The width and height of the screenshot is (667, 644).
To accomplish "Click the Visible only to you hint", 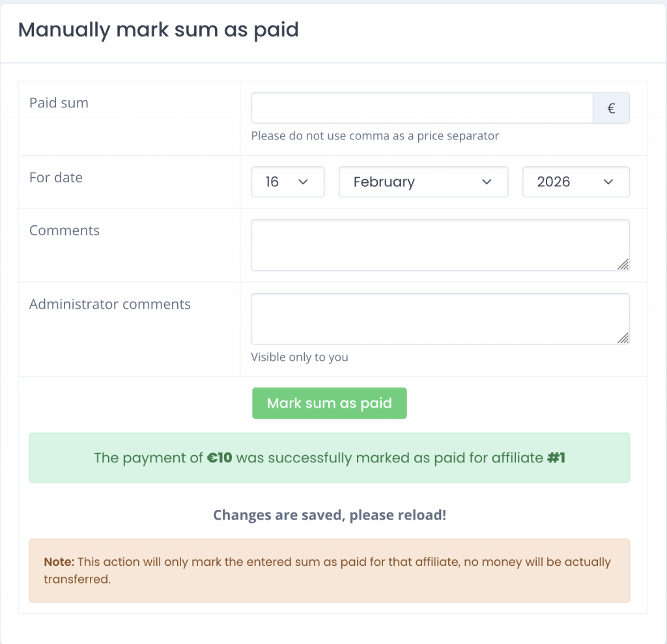I will coord(300,357).
